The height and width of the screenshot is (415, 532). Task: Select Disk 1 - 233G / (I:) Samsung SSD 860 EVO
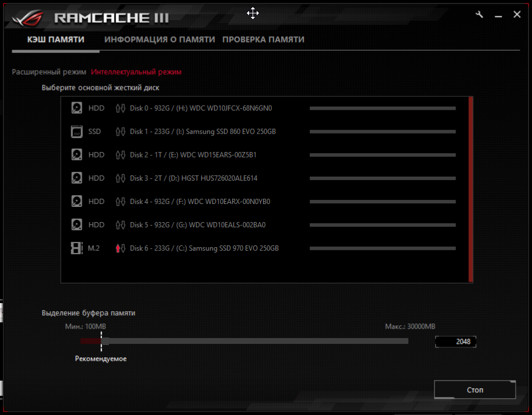203,132
